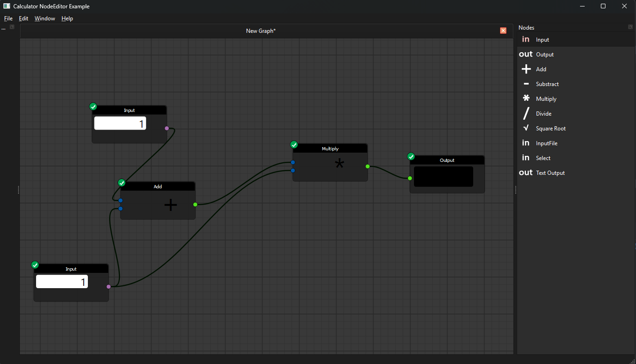Screen dimensions: 636x364
Task: Click the bottom Input node's value field
Action: (62, 282)
